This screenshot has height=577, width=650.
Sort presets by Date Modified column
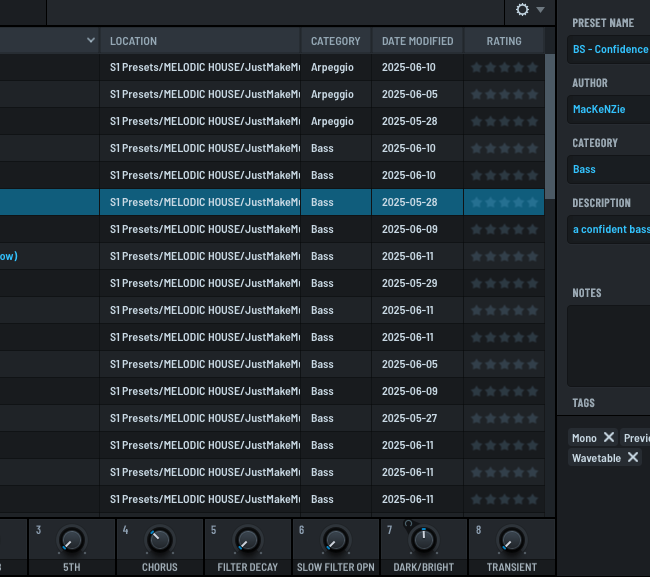click(x=417, y=41)
